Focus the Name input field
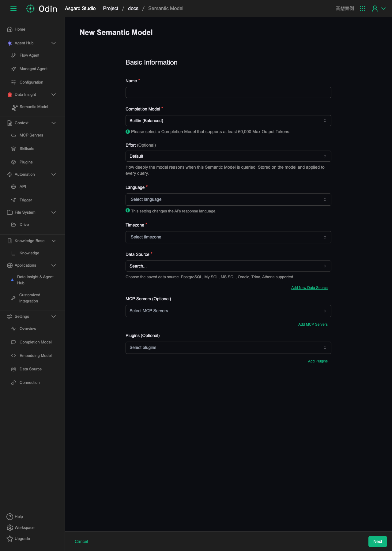Screen dimensions: 392x551 [x=228, y=92]
